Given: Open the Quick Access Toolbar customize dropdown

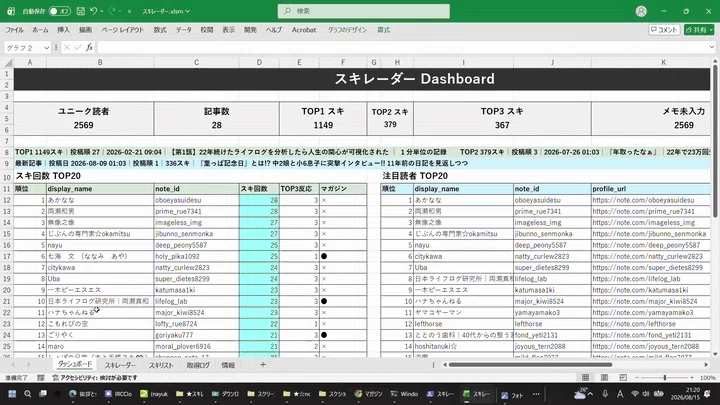Looking at the screenshot, I should pos(129,11).
